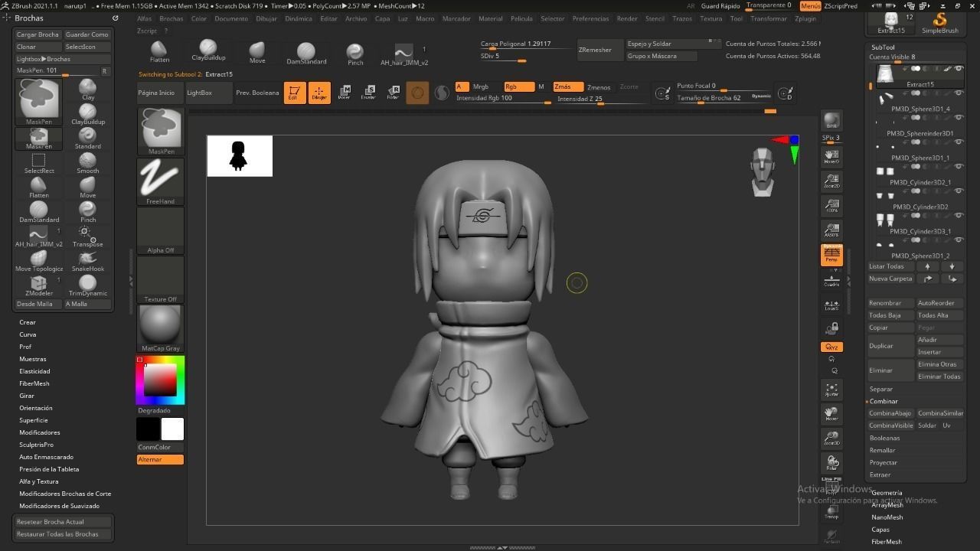The height and width of the screenshot is (551, 980).
Task: Toggle the Perspective (Persp) button
Action: (831, 255)
